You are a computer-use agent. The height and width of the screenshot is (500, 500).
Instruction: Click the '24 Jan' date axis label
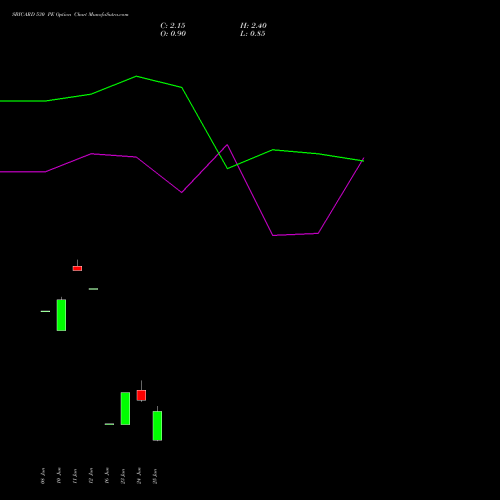[x=139, y=476]
